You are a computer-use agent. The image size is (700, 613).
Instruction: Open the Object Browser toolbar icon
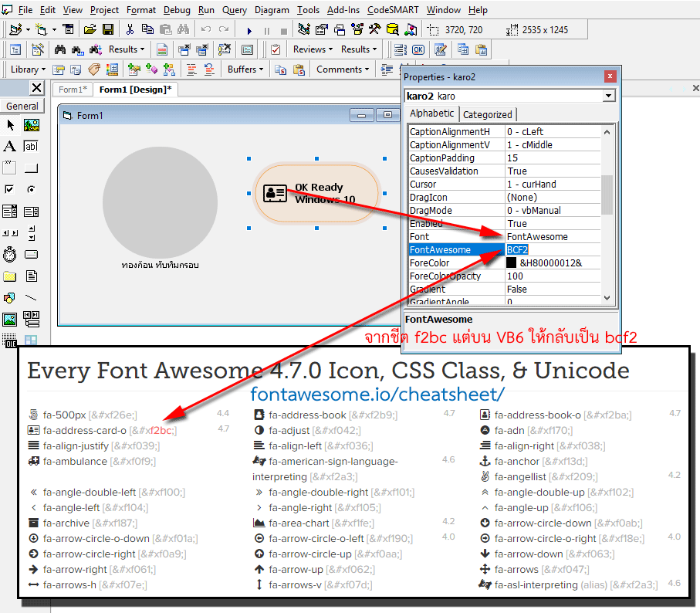(x=357, y=29)
